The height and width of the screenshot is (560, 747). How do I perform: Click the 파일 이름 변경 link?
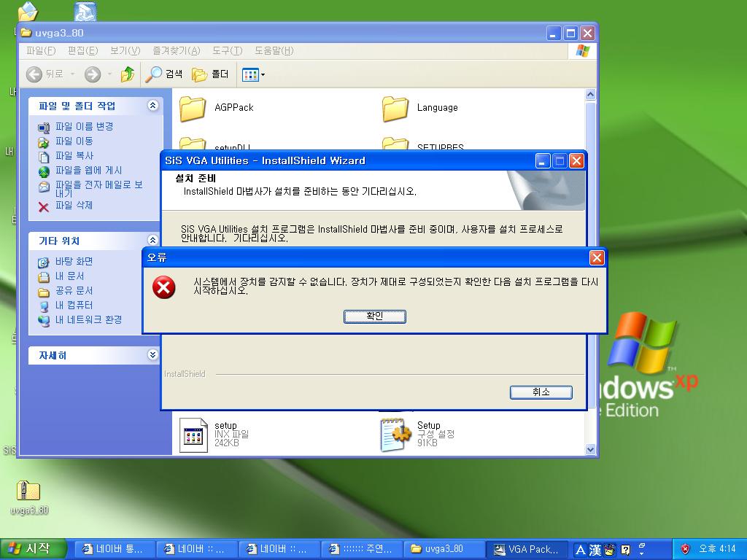tap(85, 127)
